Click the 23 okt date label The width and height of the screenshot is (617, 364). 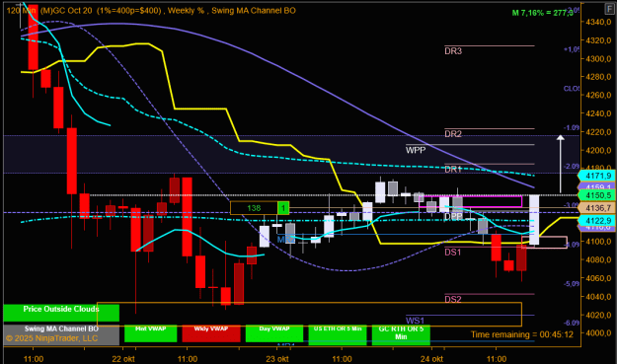277,359
